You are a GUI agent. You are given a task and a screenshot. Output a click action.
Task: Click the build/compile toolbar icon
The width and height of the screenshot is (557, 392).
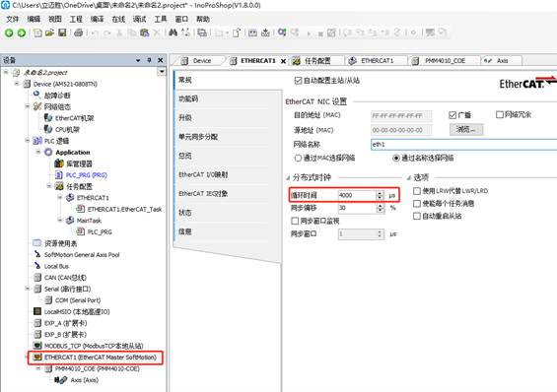(252, 33)
